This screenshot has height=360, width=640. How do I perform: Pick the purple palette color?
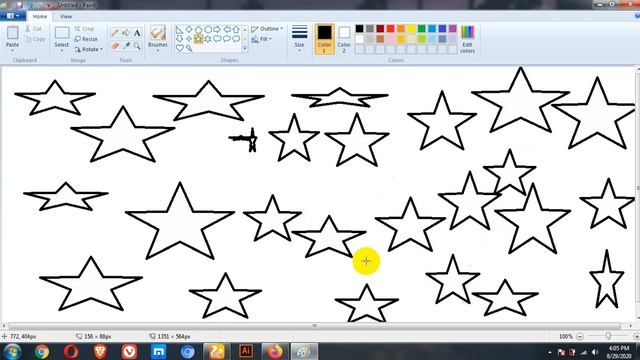pos(453,29)
